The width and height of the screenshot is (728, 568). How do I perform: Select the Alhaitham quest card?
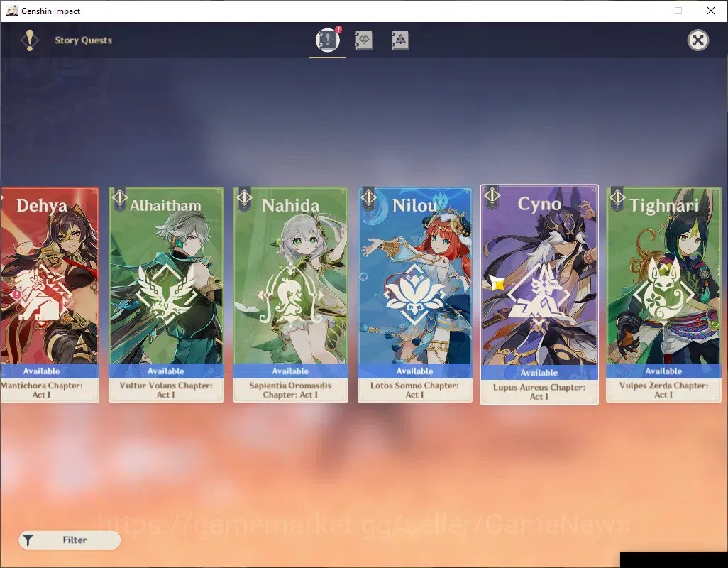point(166,295)
